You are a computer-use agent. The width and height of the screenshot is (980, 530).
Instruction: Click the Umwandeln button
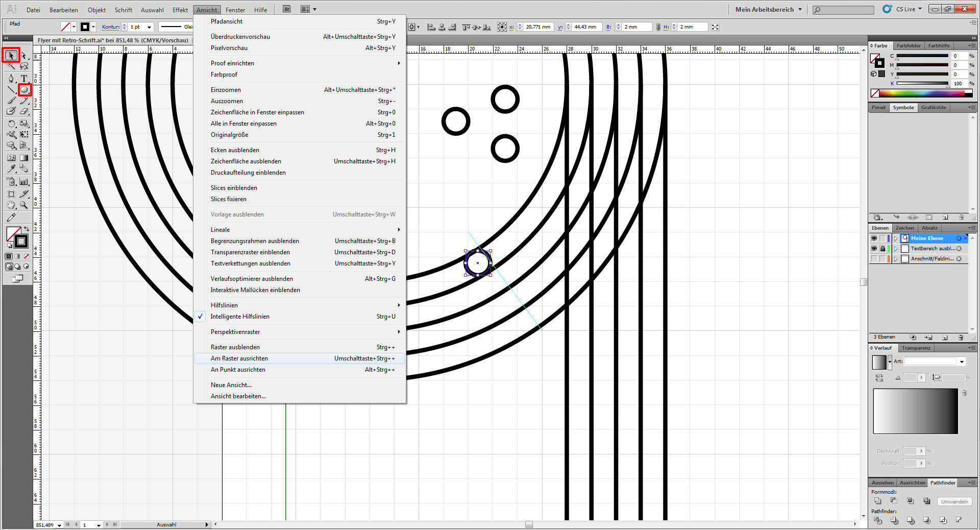[954, 501]
